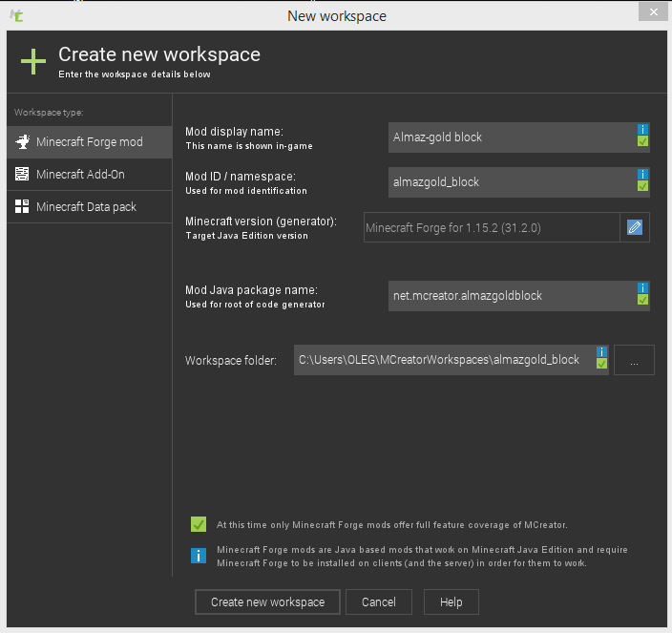This screenshot has height=633, width=672.
Task: Click the info icon in Mod display name field
Action: click(642, 130)
